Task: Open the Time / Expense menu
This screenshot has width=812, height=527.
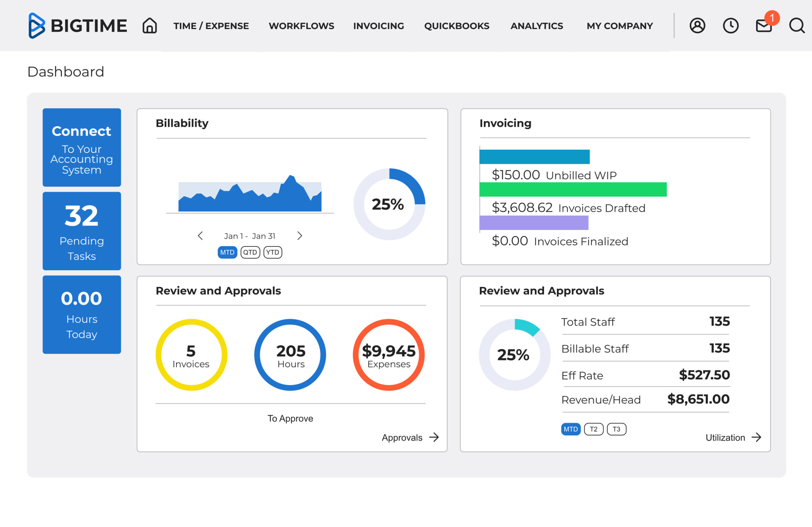Action: tap(211, 26)
